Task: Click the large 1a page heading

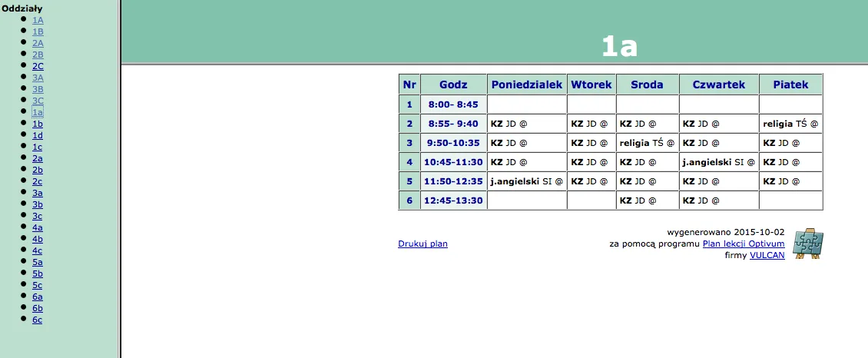Action: [x=619, y=47]
